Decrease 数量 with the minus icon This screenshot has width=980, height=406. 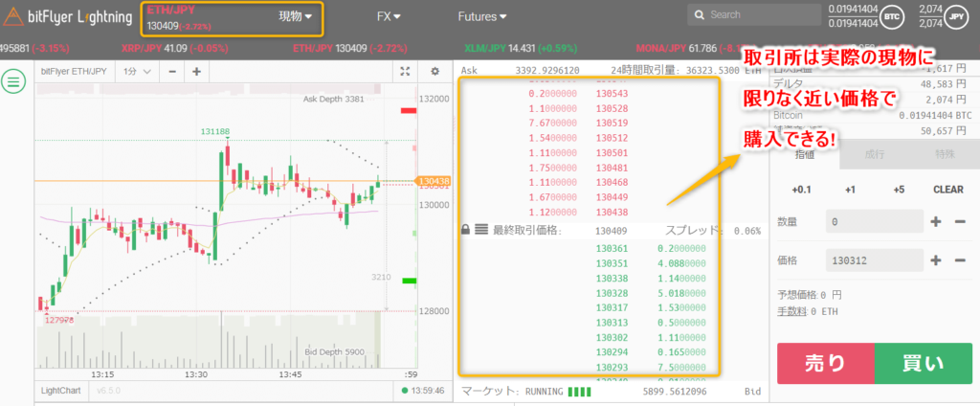[960, 221]
